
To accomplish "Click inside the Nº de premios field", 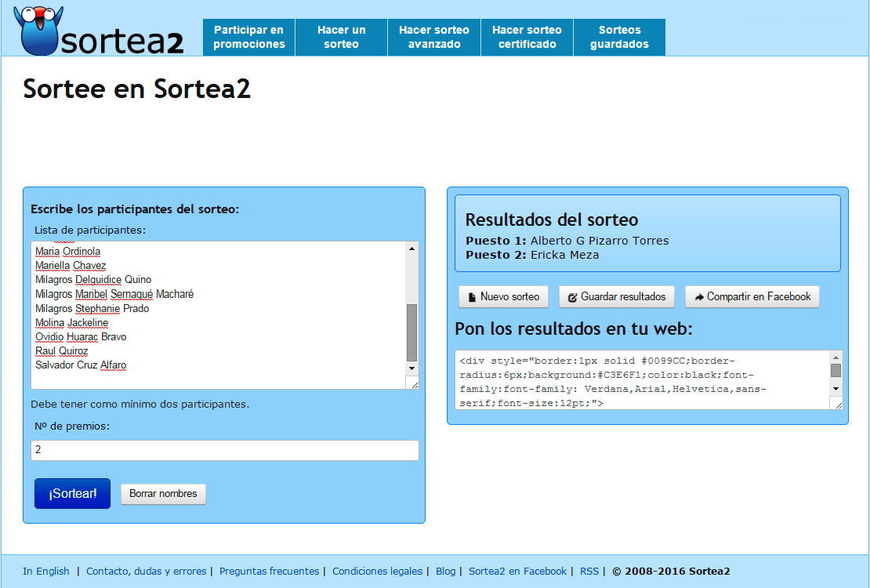I will 224,450.
